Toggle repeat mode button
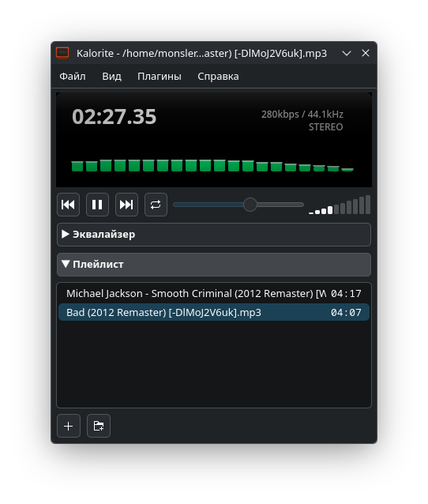 point(156,205)
